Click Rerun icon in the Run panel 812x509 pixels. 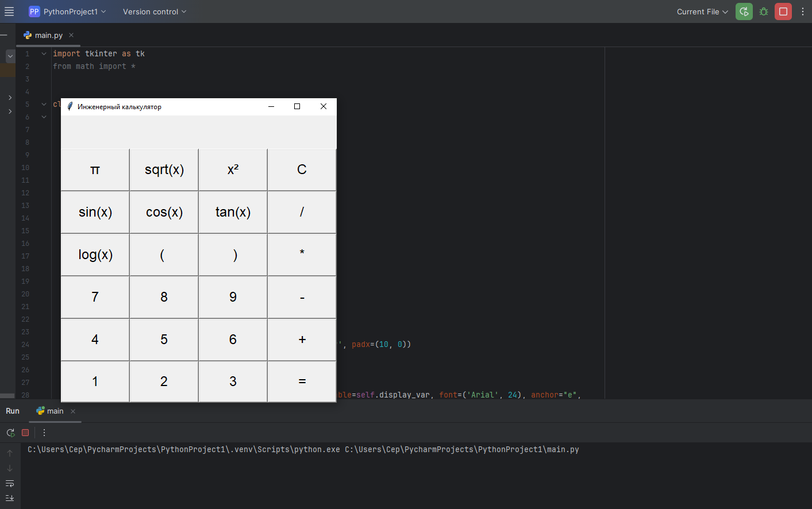10,433
